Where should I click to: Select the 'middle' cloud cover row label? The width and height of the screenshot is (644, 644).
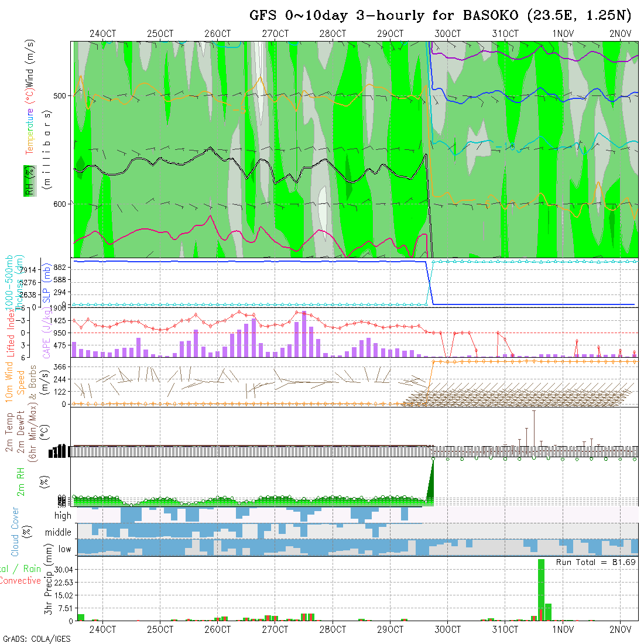click(x=59, y=533)
